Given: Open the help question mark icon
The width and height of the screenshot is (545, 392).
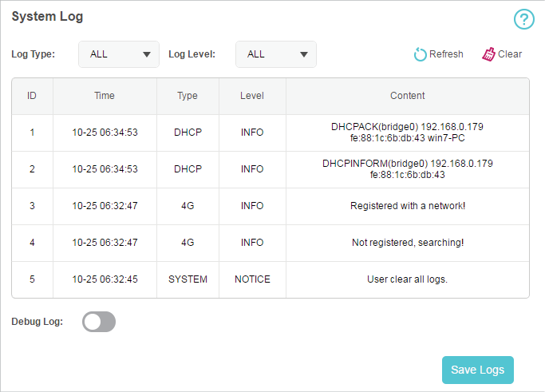Looking at the screenshot, I should click(523, 19).
